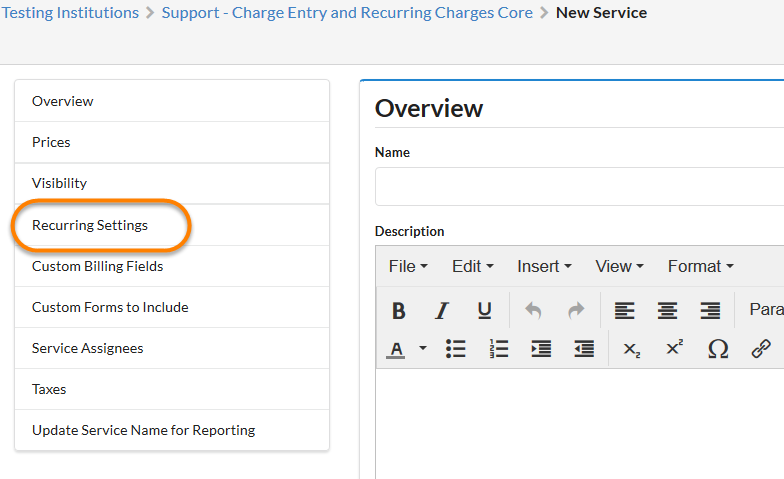Image resolution: width=784 pixels, height=479 pixels.
Task: Align text to the left
Action: coord(624,310)
